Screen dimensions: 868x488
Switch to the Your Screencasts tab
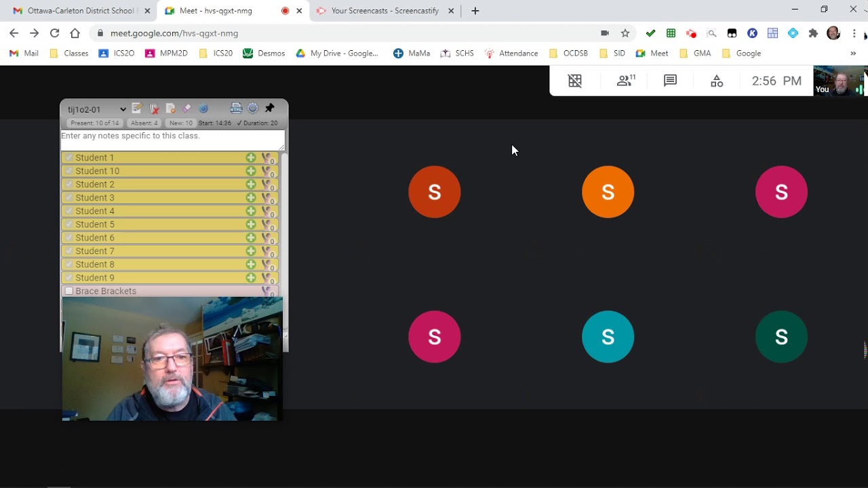coord(384,11)
